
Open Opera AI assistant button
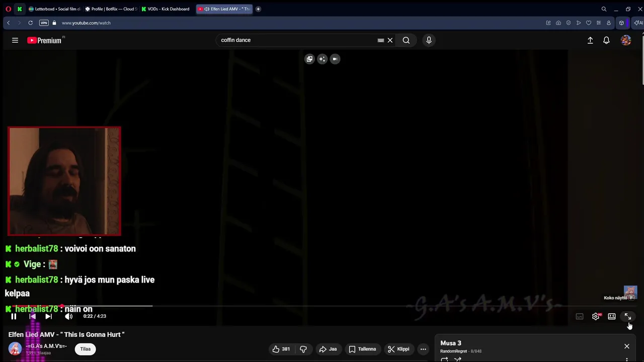[x=638, y=23]
